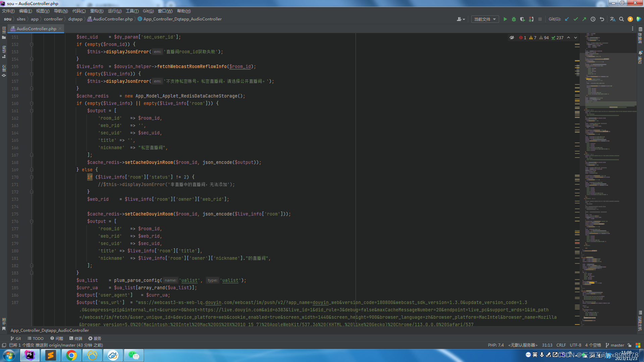Collapse the fold marker at line 170

tap(32, 177)
